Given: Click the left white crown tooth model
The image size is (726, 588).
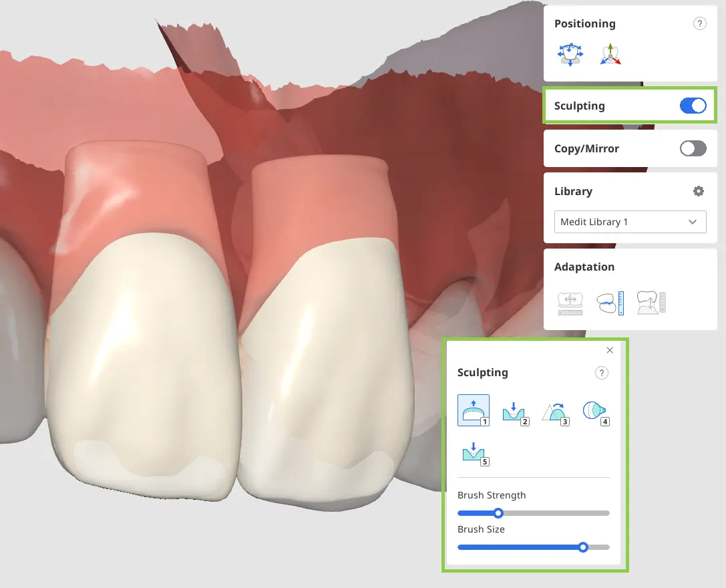Looking at the screenshot, I should (144, 366).
